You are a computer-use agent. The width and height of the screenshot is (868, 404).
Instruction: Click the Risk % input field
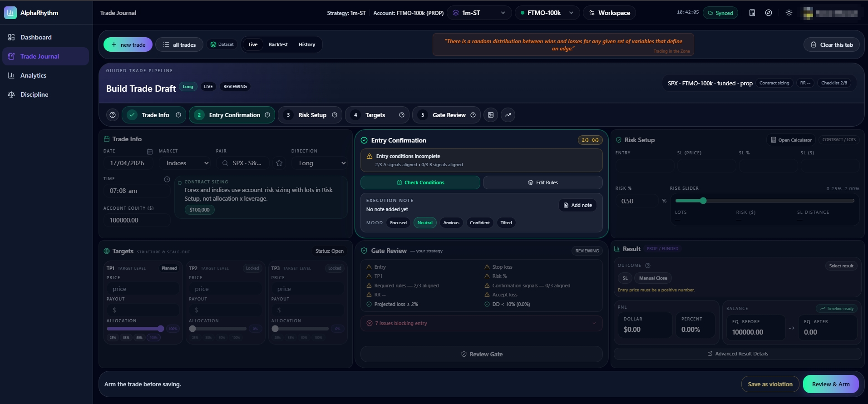[637, 201]
